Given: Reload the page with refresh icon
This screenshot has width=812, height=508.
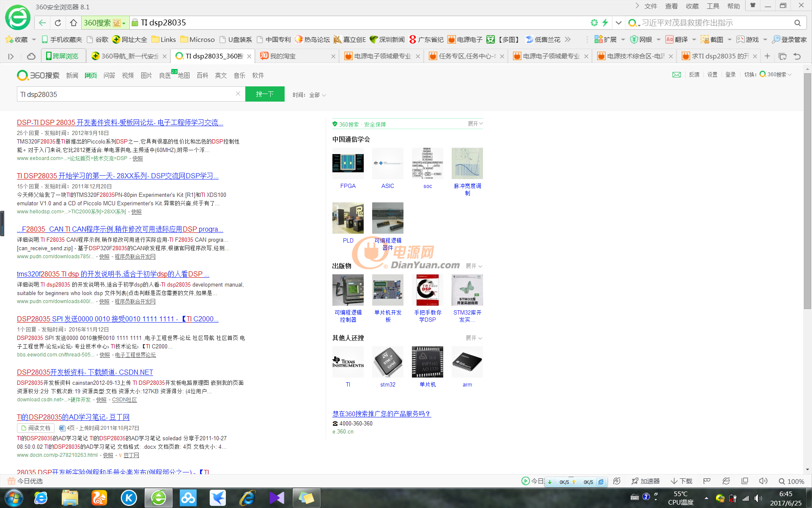Looking at the screenshot, I should (x=58, y=23).
